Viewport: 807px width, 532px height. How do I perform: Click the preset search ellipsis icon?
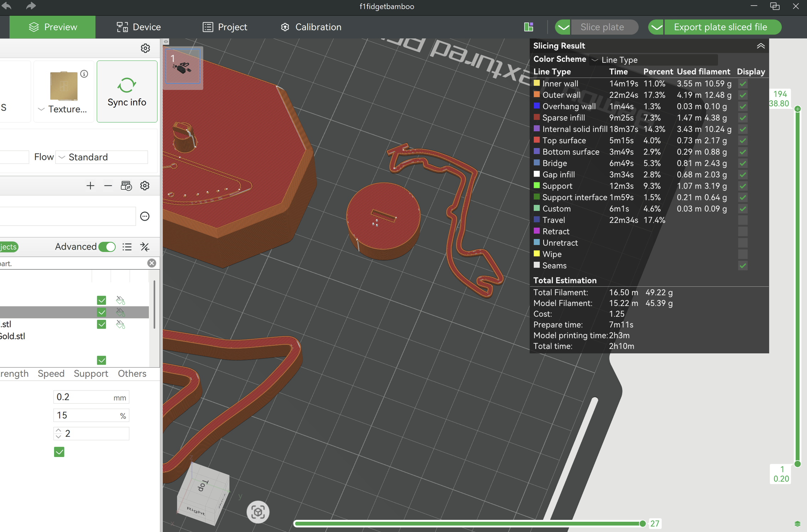[x=145, y=216]
